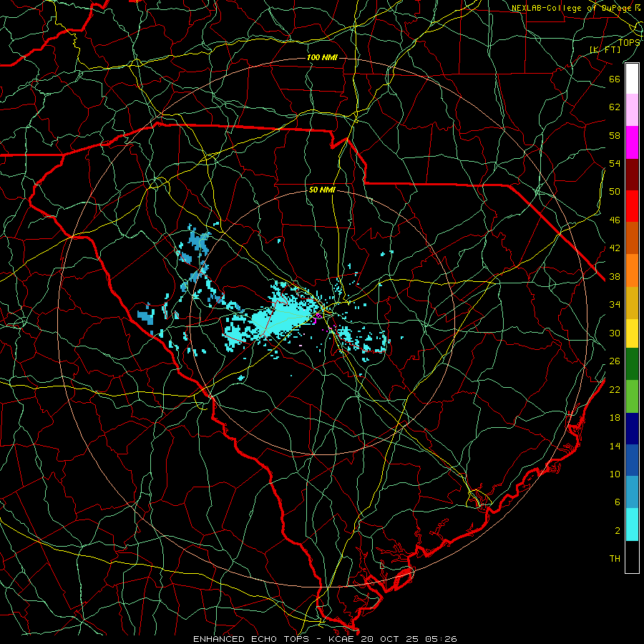Click the 10 scale label
The width and height of the screenshot is (644, 644).
[615, 474]
